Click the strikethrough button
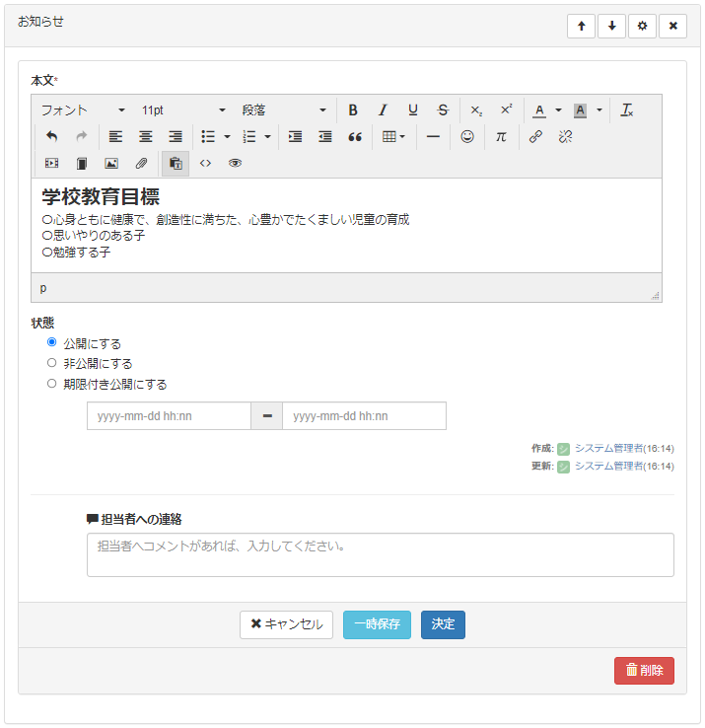 [x=443, y=110]
